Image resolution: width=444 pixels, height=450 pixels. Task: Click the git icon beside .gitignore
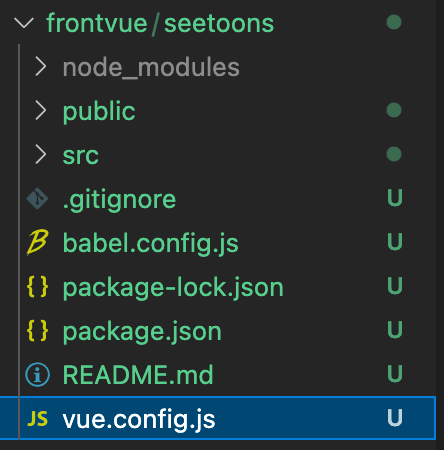pyautogui.click(x=37, y=199)
